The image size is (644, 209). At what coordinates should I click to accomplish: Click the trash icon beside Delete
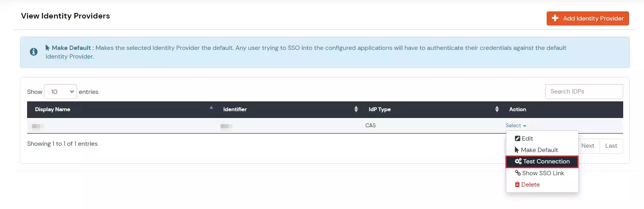517,185
